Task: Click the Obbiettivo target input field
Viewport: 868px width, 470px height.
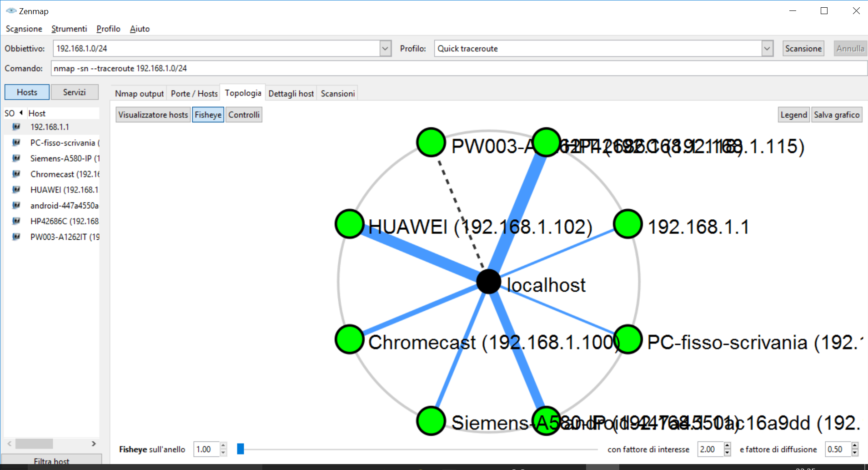Action: (216, 48)
